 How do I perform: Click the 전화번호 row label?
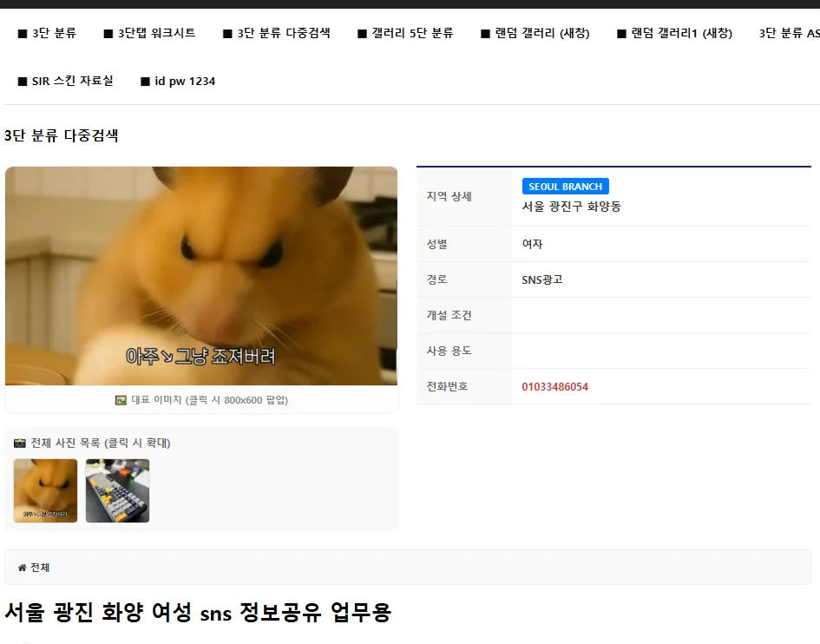(x=448, y=386)
